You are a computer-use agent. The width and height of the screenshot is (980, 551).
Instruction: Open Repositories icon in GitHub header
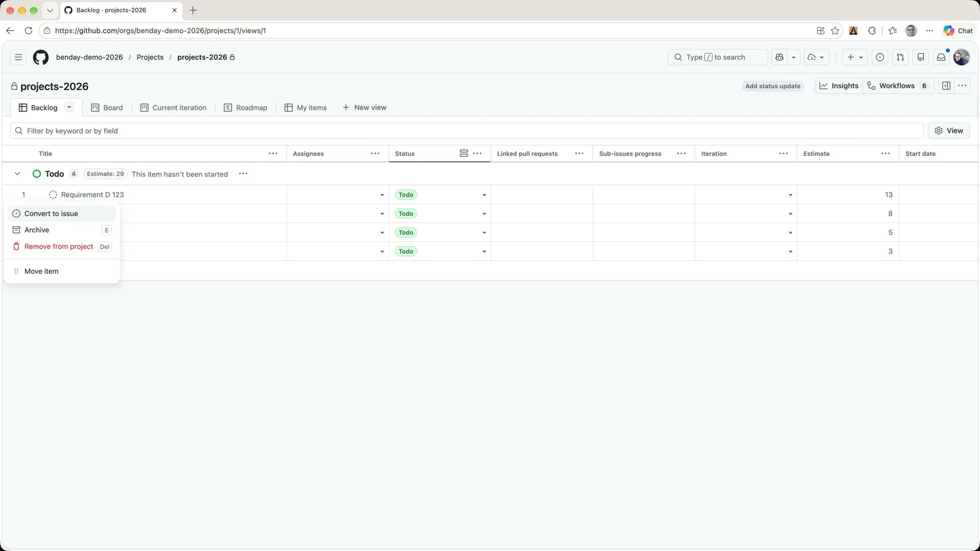click(921, 57)
